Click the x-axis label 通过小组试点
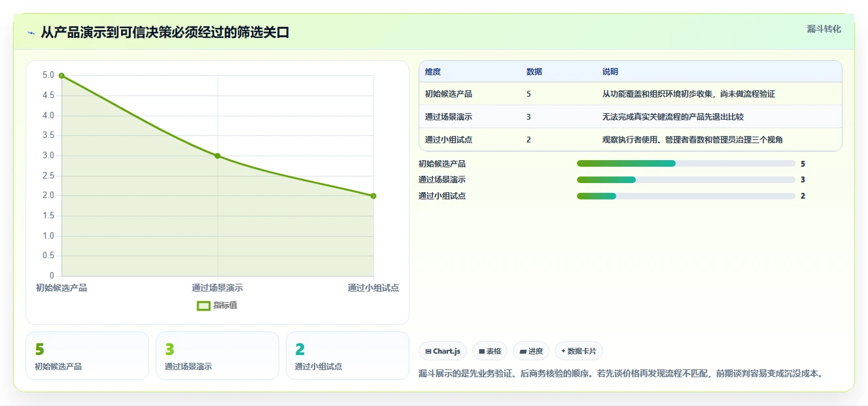 click(x=373, y=288)
